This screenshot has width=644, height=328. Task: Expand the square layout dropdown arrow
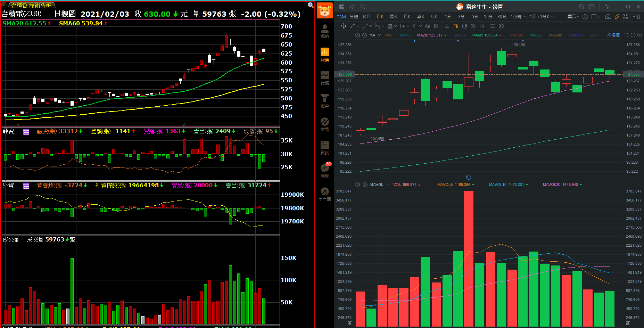coord(599,17)
